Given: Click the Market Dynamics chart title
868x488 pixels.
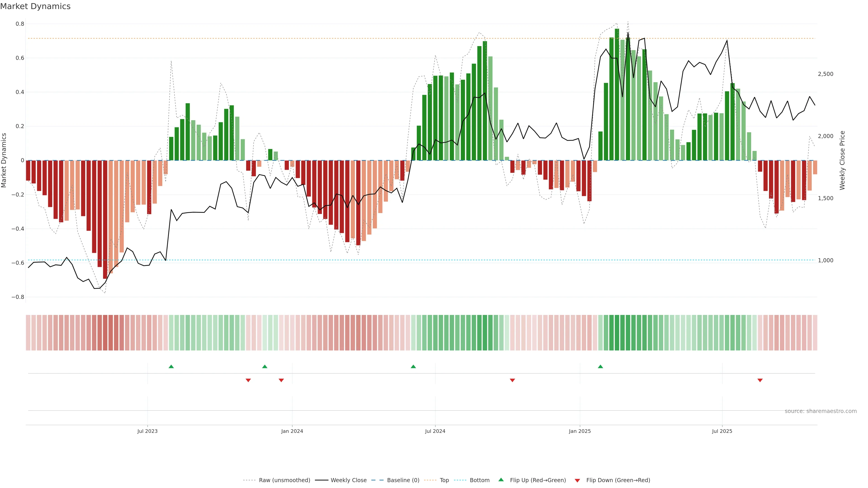Looking at the screenshot, I should (35, 6).
